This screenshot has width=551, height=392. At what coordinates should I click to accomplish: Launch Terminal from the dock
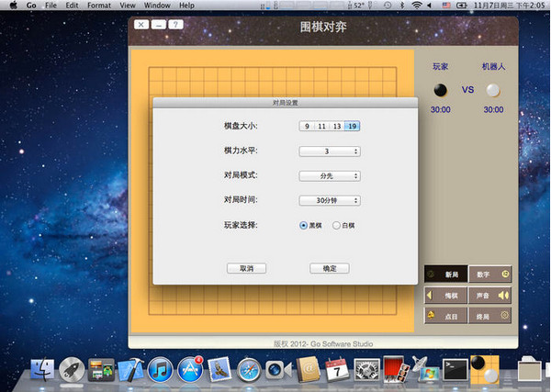coord(451,370)
